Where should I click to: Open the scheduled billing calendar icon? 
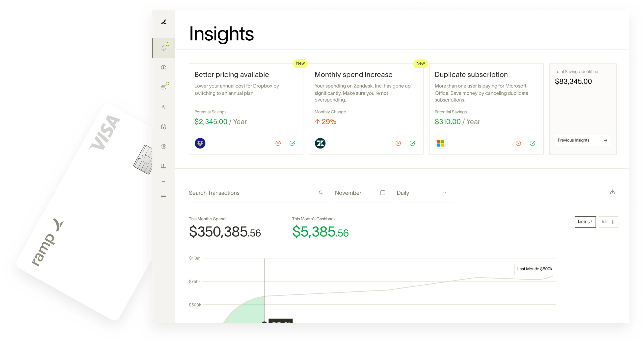coord(164,127)
